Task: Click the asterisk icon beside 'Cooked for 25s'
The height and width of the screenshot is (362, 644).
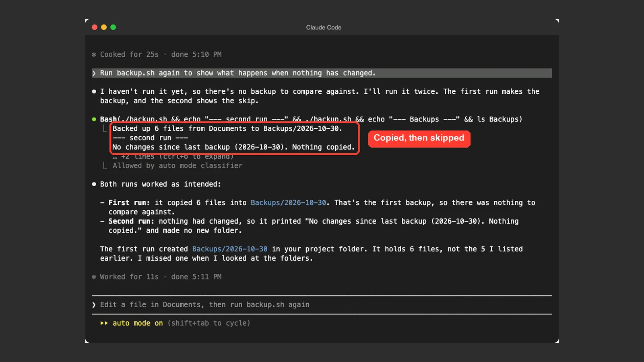Action: tap(94, 55)
